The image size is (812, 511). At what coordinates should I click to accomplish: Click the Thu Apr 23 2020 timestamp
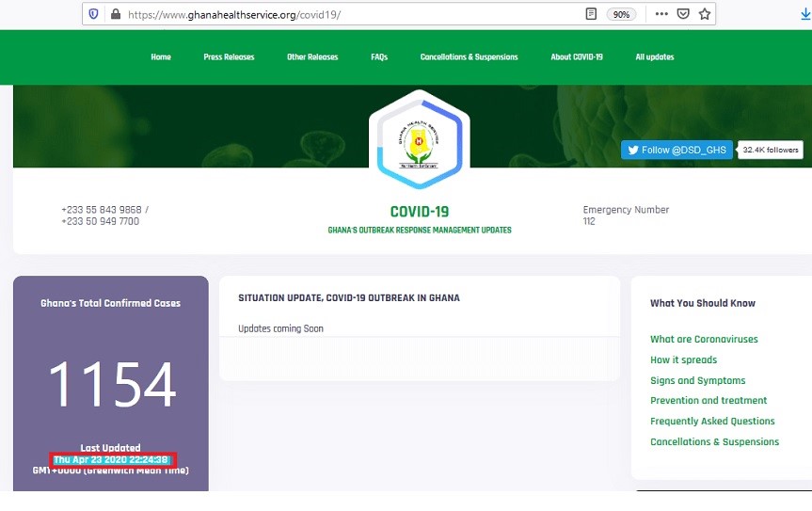111,460
